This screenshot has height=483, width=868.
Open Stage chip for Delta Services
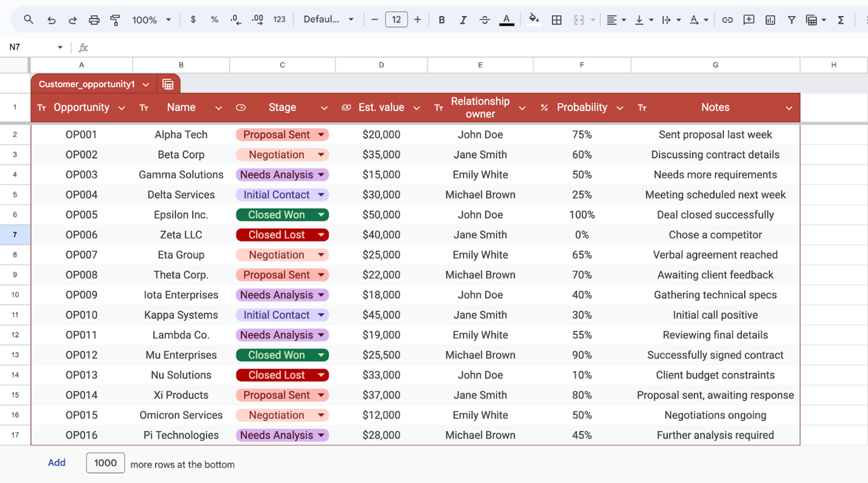(322, 195)
